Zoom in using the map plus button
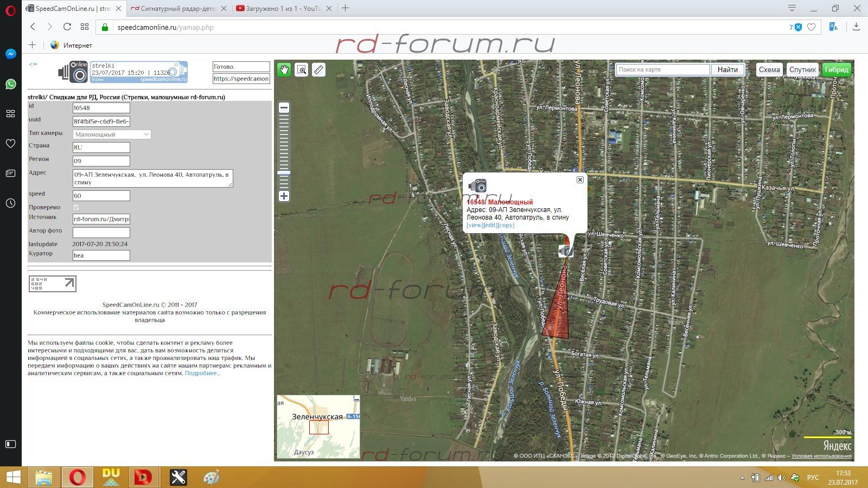The height and width of the screenshot is (488, 868). pos(284,196)
